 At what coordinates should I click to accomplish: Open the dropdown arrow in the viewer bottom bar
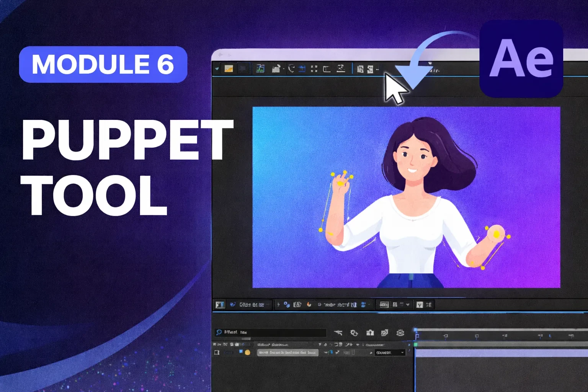point(408,305)
